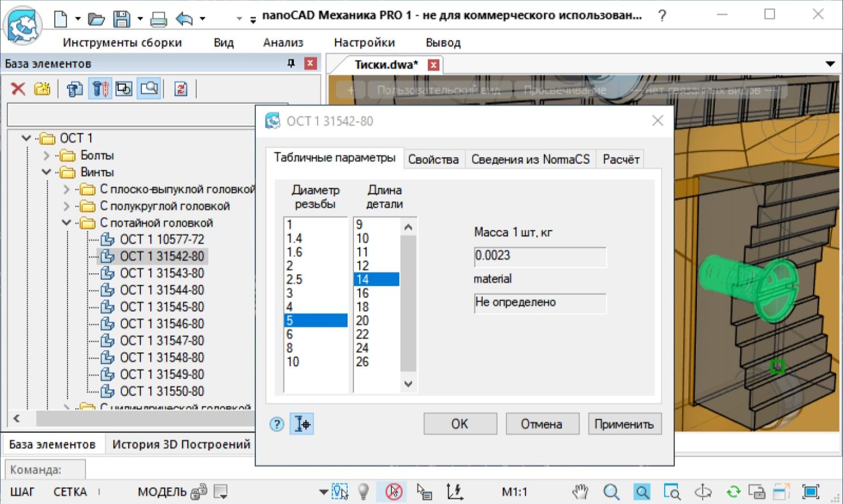843x504 pixels.
Task: Open a file with folder icon
Action: 96,20
